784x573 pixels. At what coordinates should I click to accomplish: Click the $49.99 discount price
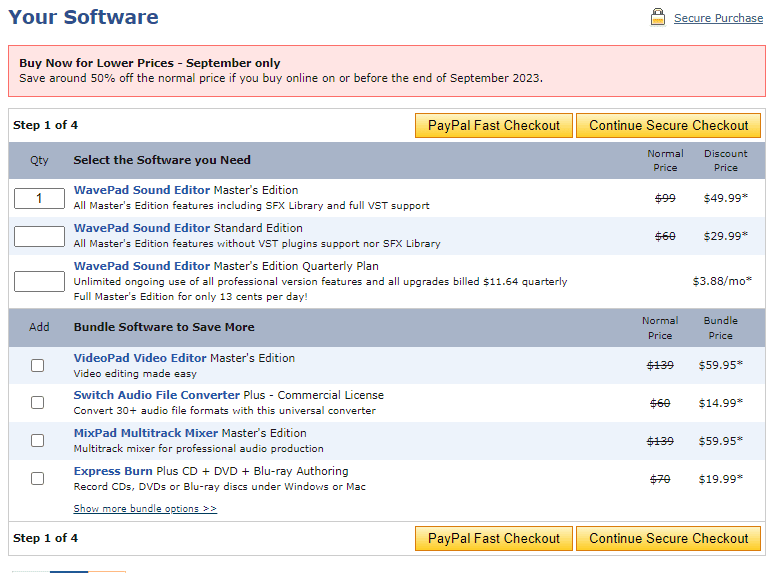[726, 198]
